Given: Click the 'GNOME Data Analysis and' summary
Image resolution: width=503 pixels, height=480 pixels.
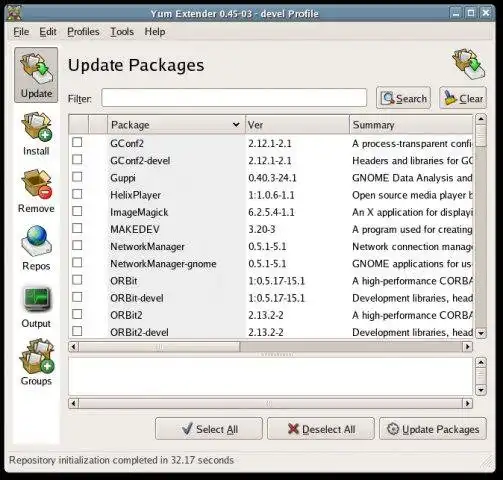Looking at the screenshot, I should pos(412,178).
